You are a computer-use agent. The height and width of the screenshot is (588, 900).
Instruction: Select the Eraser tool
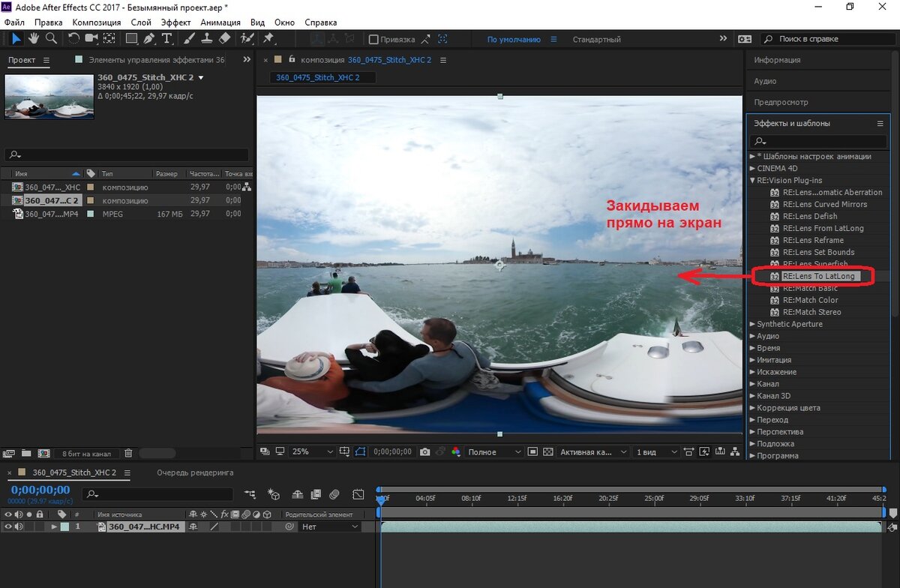(223, 38)
